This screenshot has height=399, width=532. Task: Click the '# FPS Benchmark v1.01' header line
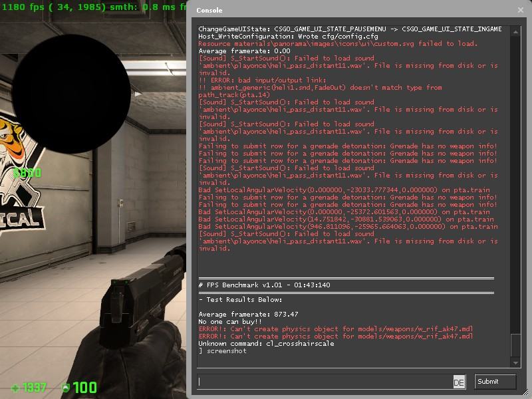click(264, 285)
